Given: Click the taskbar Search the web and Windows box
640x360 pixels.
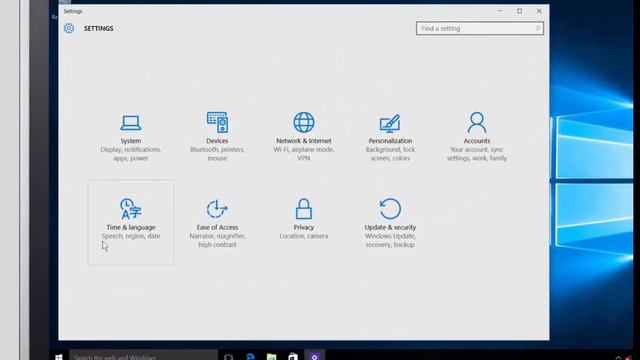Looking at the screenshot, I should coord(143,356).
